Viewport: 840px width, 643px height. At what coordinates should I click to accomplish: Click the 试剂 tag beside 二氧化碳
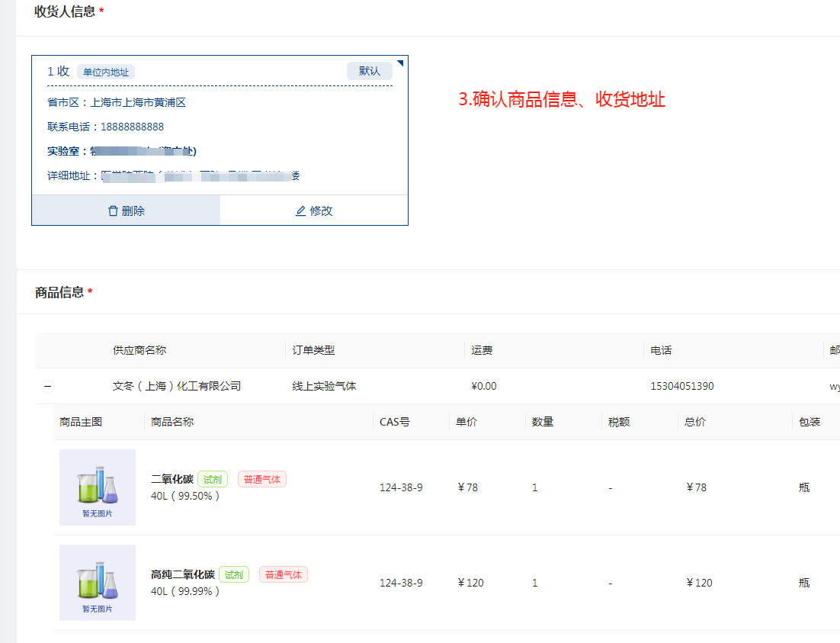[213, 480]
